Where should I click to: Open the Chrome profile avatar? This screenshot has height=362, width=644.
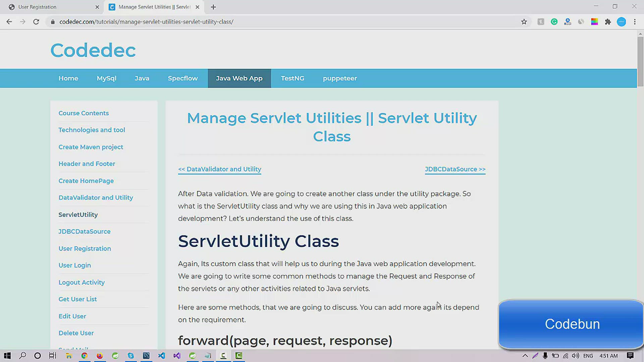click(621, 22)
